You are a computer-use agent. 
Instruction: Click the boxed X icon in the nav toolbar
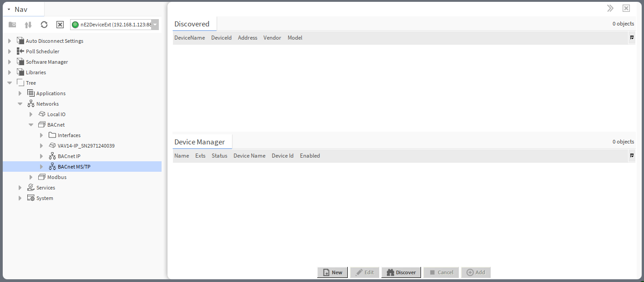coord(60,24)
